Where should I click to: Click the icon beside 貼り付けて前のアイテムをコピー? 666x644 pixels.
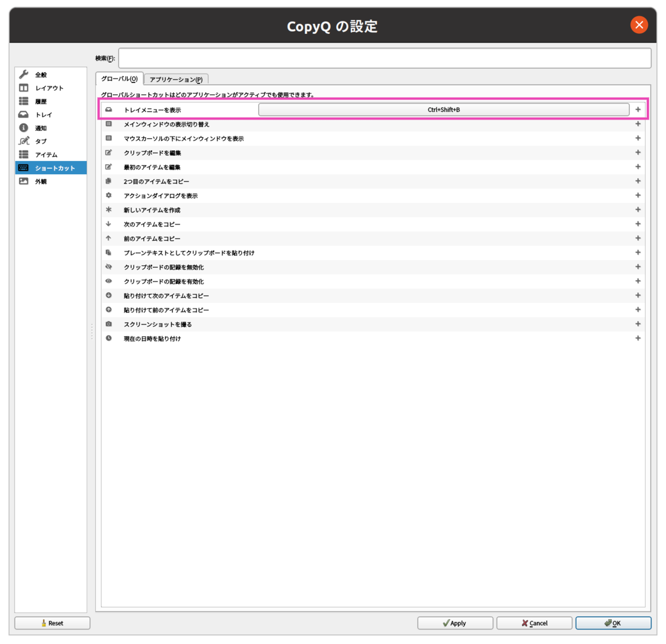pyautogui.click(x=109, y=310)
